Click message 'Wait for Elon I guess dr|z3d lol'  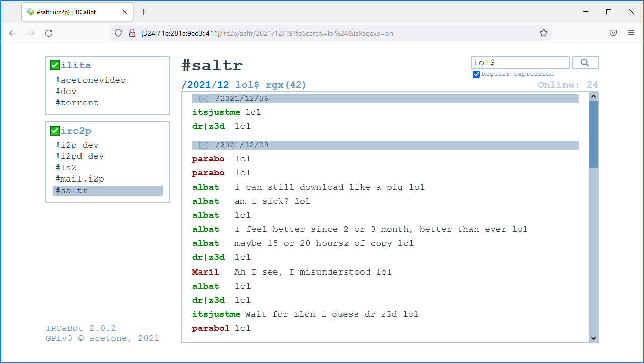332,314
